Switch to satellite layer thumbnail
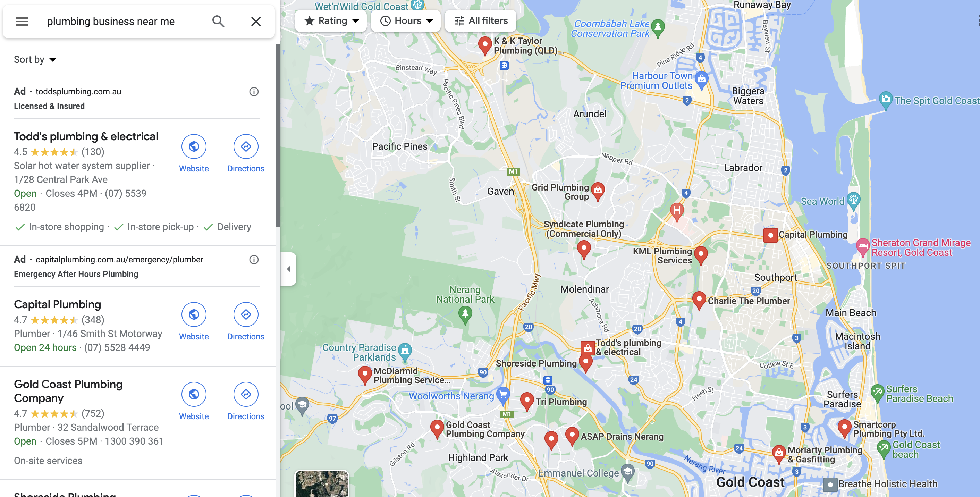This screenshot has width=980, height=497. (321, 484)
